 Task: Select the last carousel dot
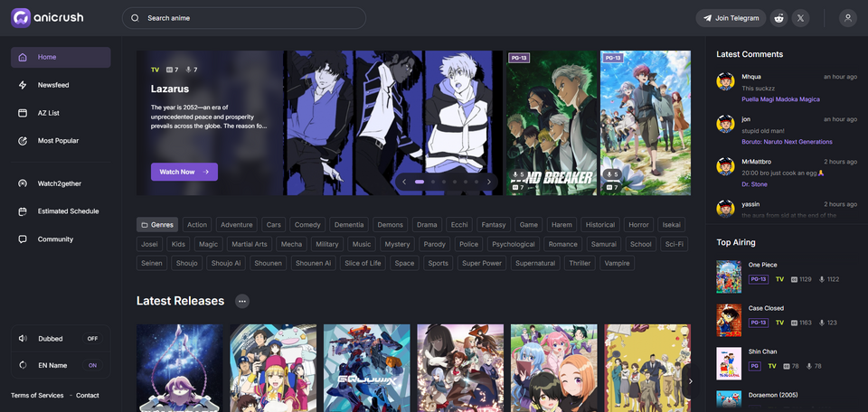[476, 182]
